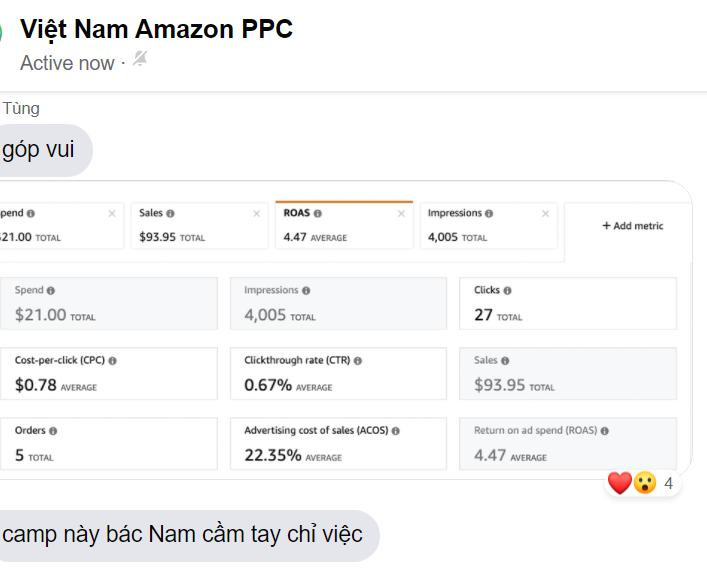Close the Sales metric tab
Image resolution: width=707 pixels, height=581 pixels.
[x=256, y=214]
